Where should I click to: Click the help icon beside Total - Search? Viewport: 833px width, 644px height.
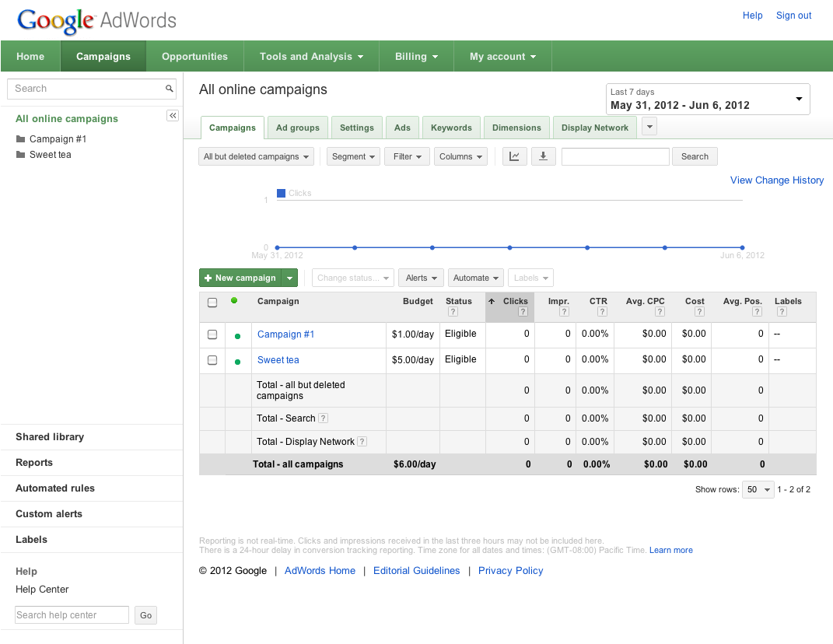tap(323, 418)
